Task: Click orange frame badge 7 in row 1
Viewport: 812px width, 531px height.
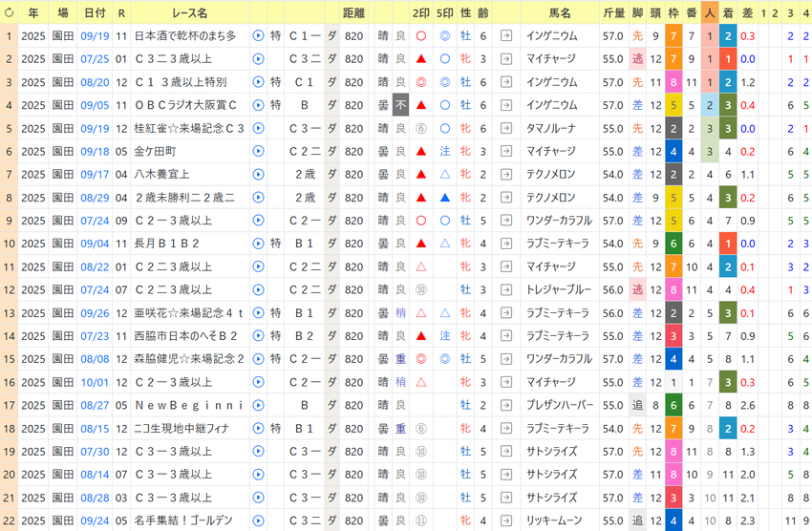Action: pyautogui.click(x=673, y=36)
